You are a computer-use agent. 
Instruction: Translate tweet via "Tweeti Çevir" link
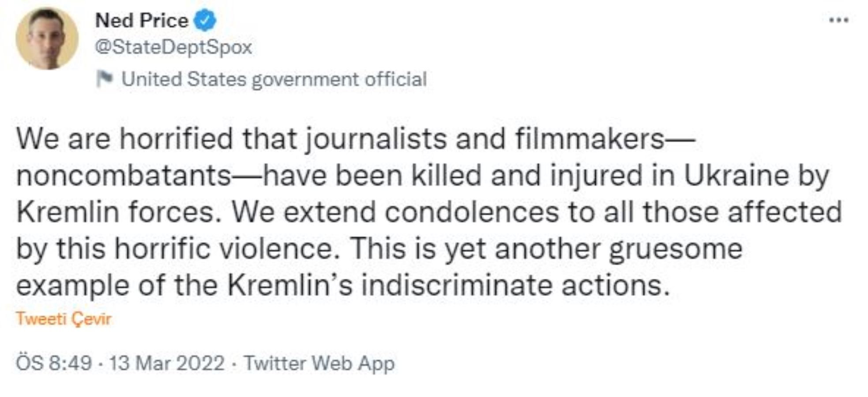point(64,318)
